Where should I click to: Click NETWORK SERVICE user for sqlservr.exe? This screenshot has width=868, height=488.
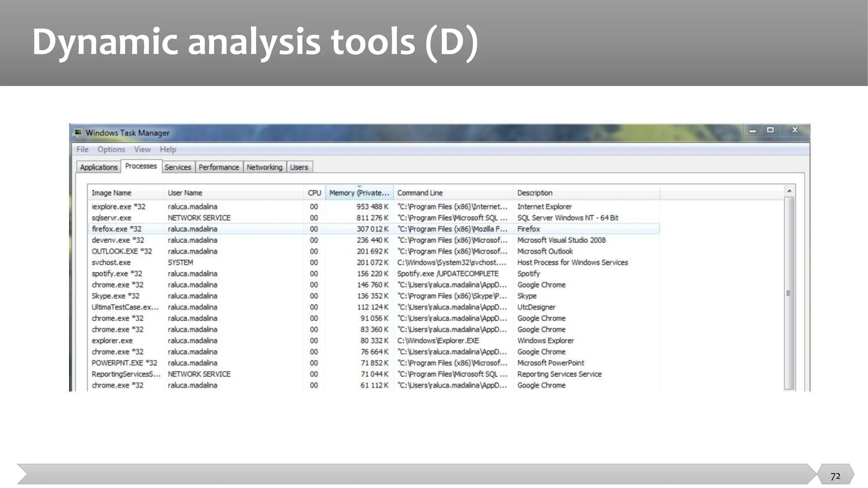199,218
